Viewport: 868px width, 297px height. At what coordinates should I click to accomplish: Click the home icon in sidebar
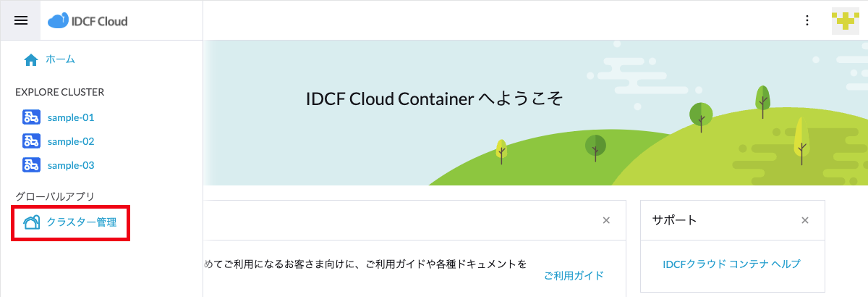(x=31, y=60)
